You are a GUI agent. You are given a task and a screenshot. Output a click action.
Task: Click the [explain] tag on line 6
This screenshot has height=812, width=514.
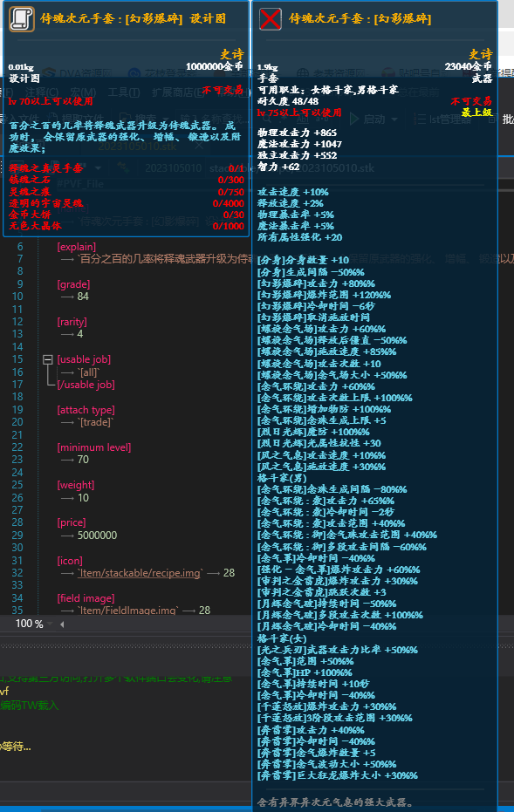point(77,247)
